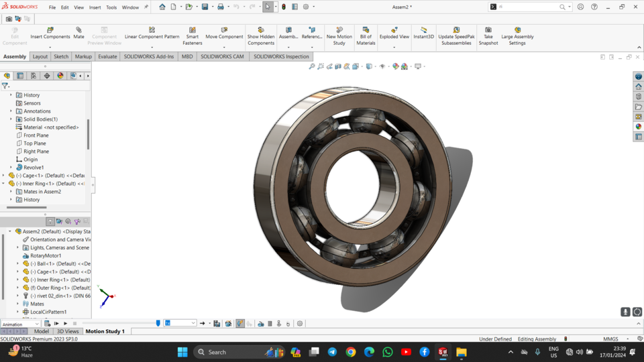Collapse the Inner Ring<1> component in upper tree
644x362 pixels.
[x=4, y=184]
